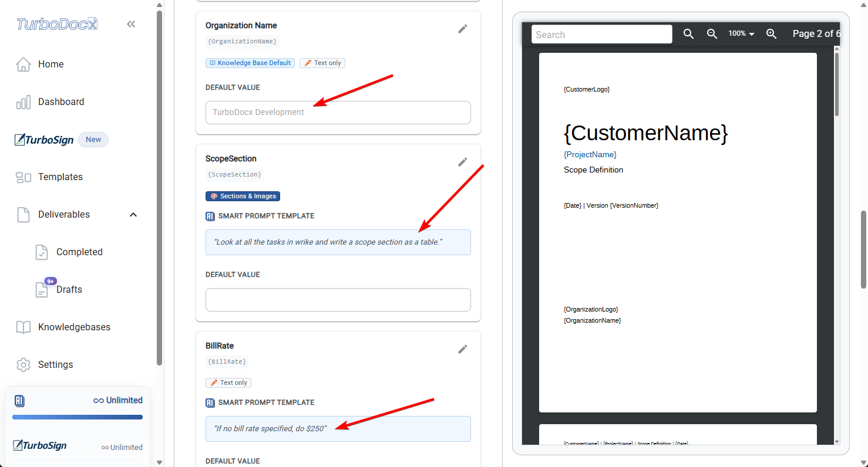Screen dimensions: 868x467
Task: Click the zoom-in magnifier in the document preview
Action: (x=772, y=34)
